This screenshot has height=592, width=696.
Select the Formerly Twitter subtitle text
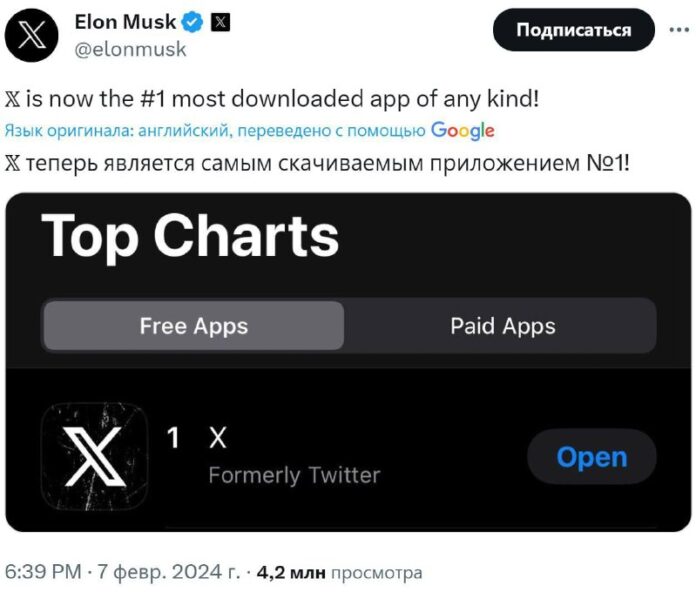pyautogui.click(x=294, y=475)
